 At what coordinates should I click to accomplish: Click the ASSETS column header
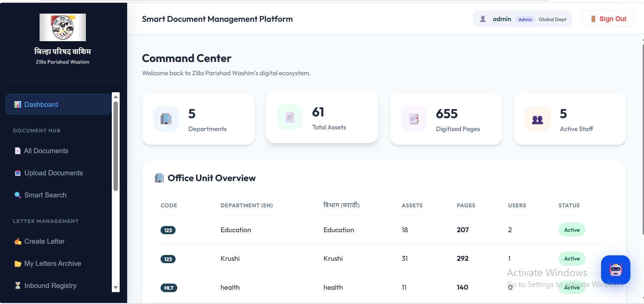coord(412,205)
